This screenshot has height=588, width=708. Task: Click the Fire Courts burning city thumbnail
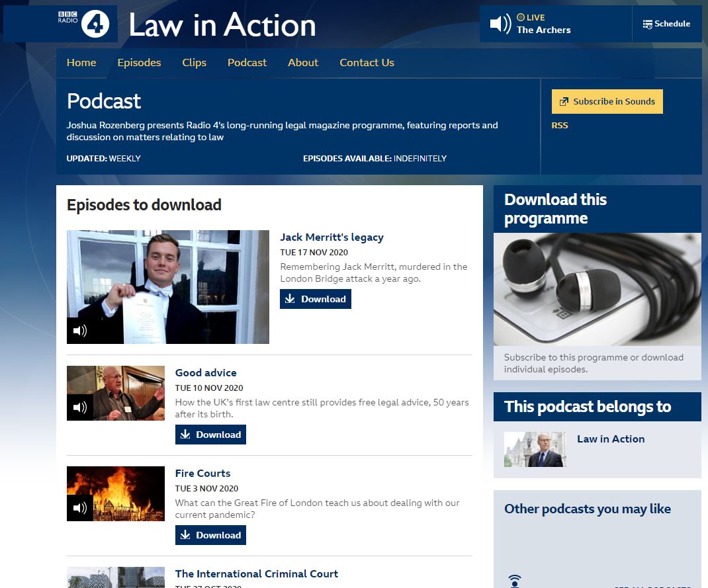click(116, 493)
